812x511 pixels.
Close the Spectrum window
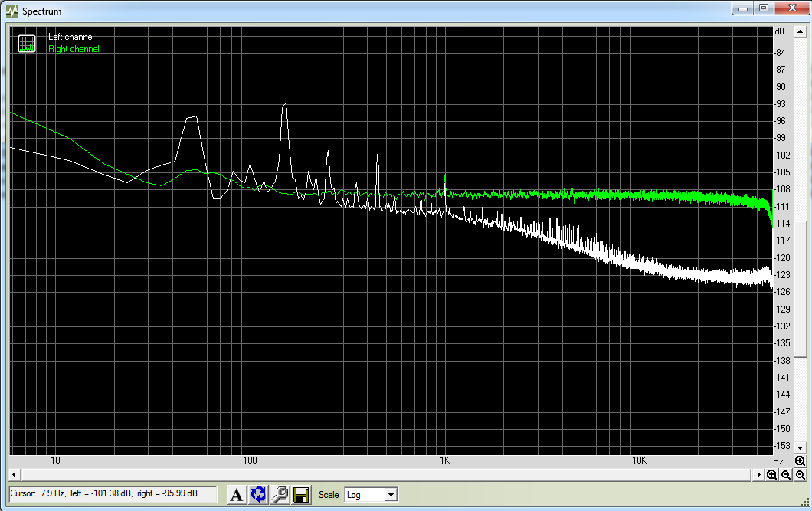coord(792,8)
